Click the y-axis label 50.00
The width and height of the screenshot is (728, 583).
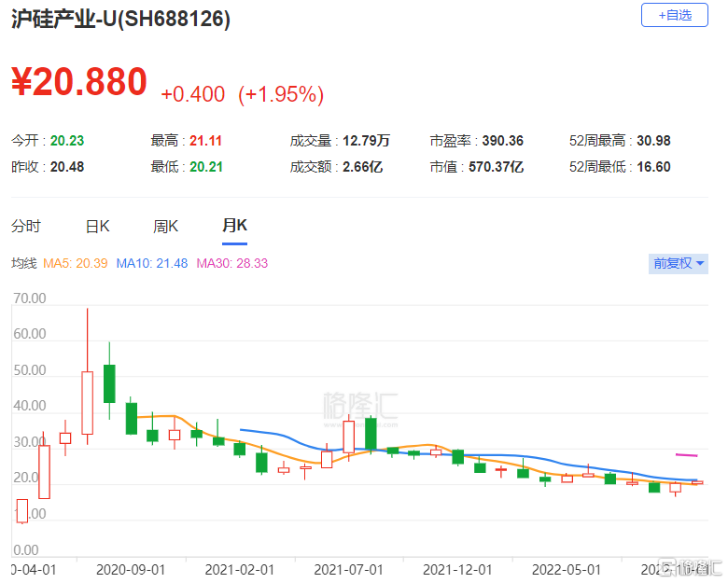click(x=30, y=370)
